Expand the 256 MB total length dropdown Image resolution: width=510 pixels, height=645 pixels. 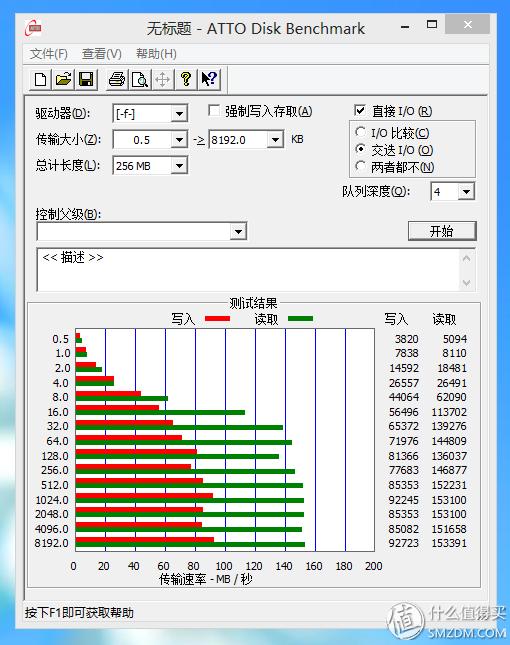(x=179, y=165)
